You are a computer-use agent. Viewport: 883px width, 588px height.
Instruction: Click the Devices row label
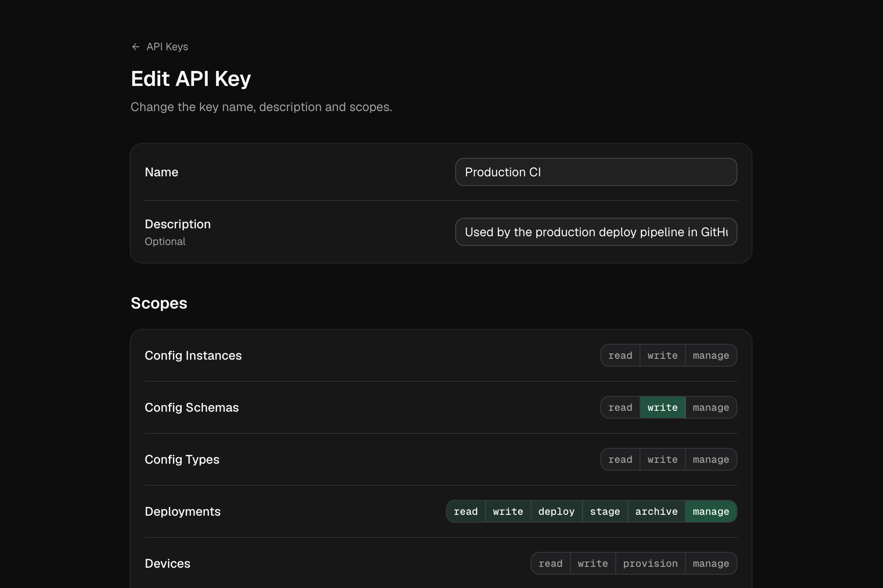[168, 563]
